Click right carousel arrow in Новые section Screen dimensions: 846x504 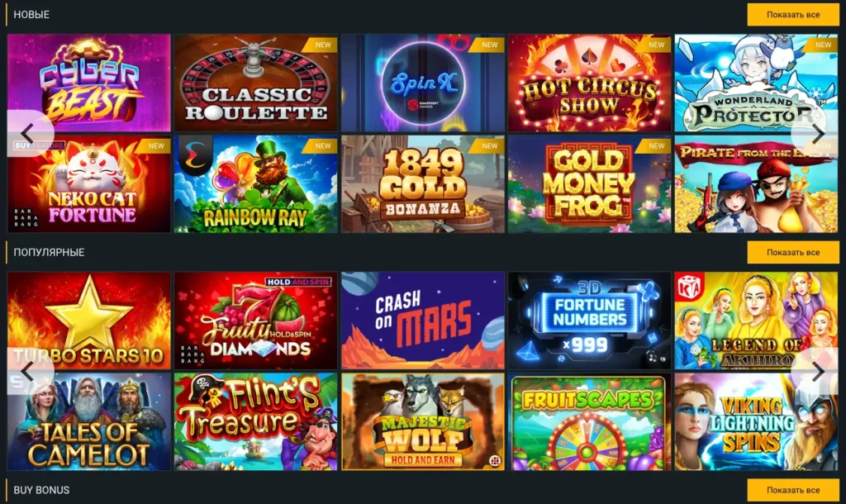[x=815, y=133]
